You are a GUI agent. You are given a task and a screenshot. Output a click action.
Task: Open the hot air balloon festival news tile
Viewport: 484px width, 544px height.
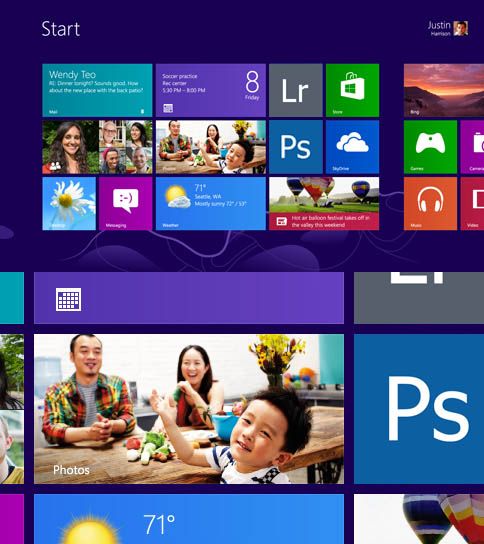pos(324,204)
